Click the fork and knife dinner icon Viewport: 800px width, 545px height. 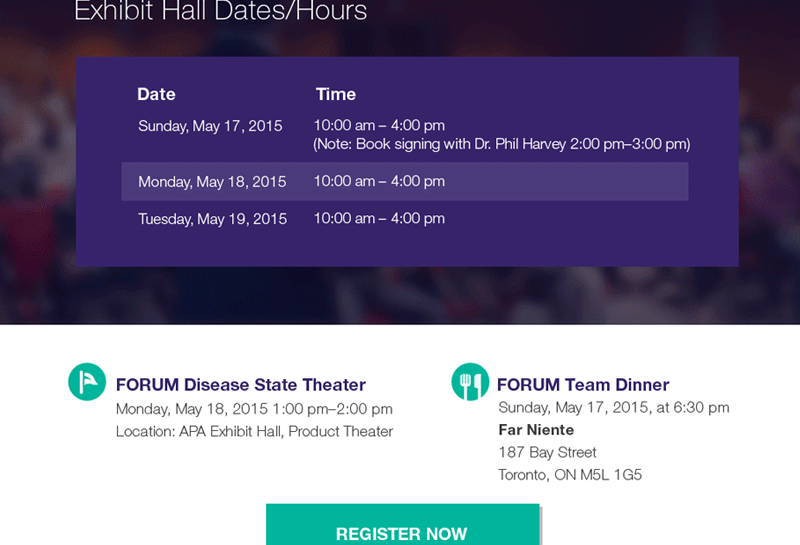click(x=470, y=382)
